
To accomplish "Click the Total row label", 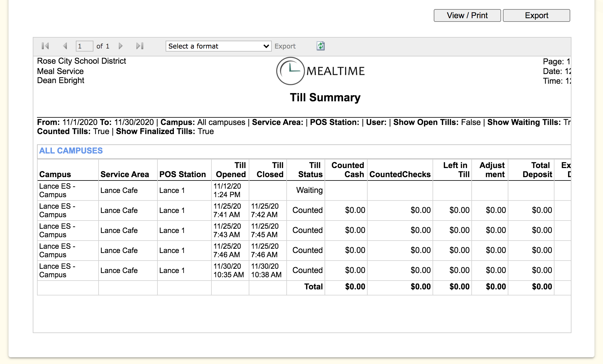I will (x=313, y=287).
